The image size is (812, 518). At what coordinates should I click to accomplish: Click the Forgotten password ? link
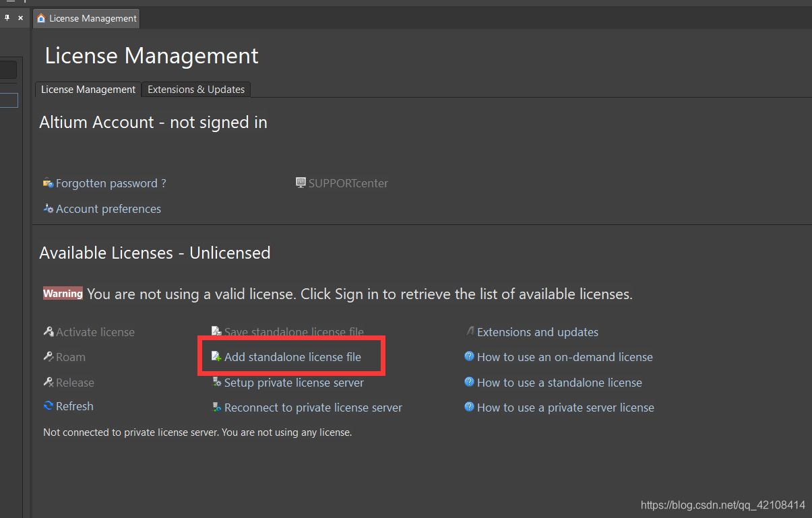(111, 183)
